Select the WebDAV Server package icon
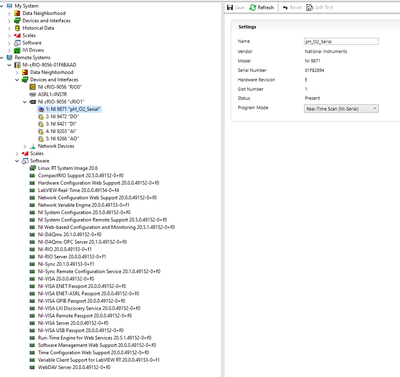The height and width of the screenshot is (377, 400). [32, 367]
